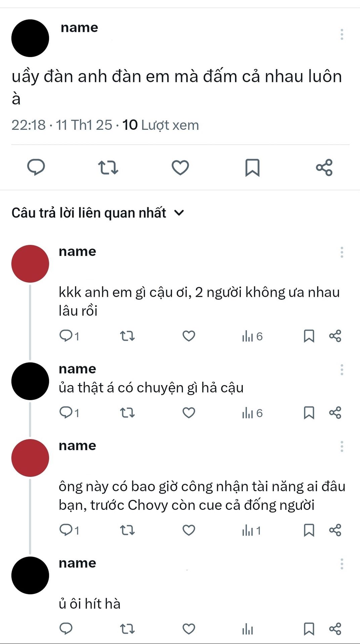Bookmark the main post

[x=253, y=167]
